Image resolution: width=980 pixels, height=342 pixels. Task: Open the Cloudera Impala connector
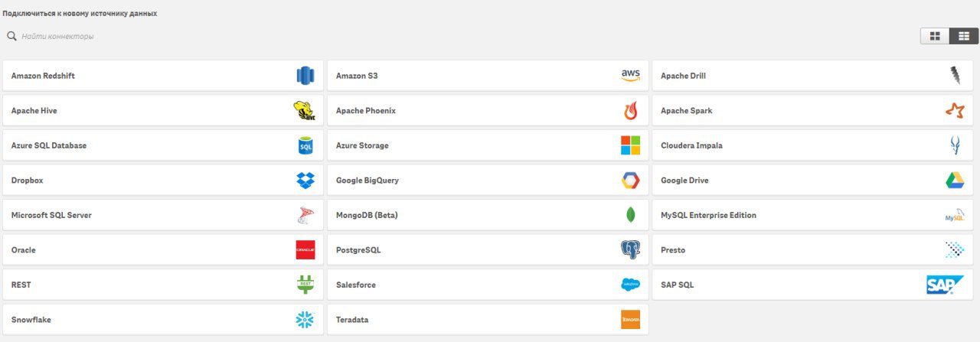(812, 145)
